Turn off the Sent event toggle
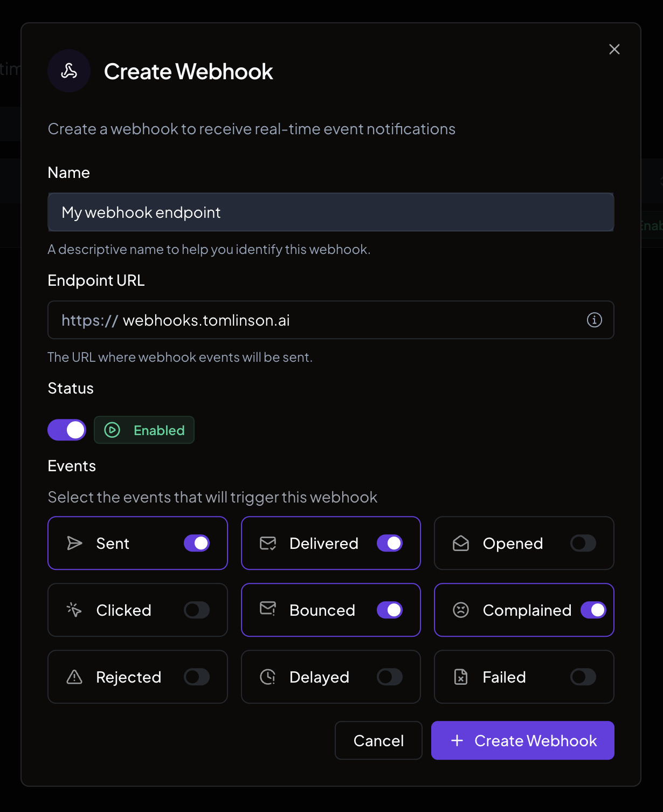Viewport: 663px width, 812px height. tap(197, 543)
